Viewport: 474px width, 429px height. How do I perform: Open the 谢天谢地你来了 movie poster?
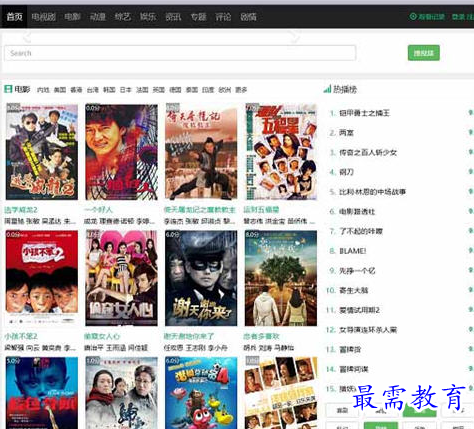click(x=201, y=278)
